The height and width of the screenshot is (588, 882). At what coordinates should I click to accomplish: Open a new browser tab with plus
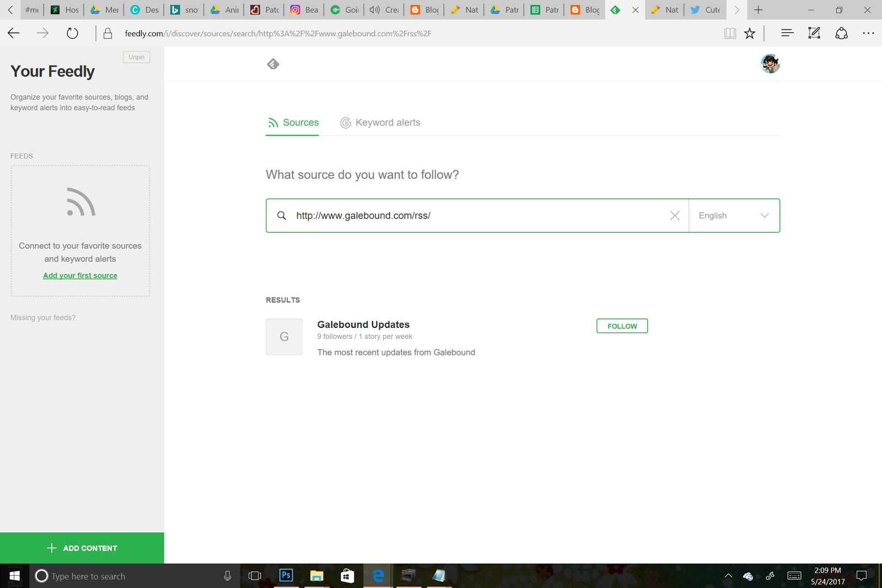pos(759,10)
